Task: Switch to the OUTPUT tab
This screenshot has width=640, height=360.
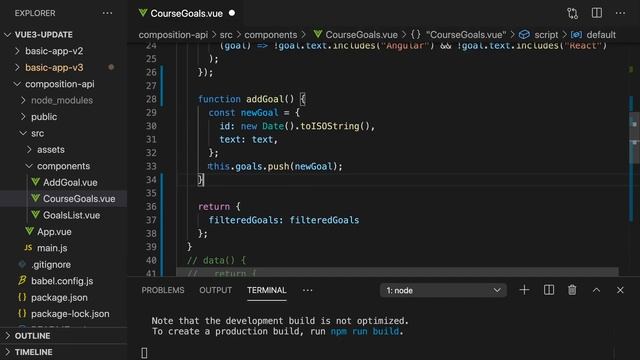Action: point(216,290)
